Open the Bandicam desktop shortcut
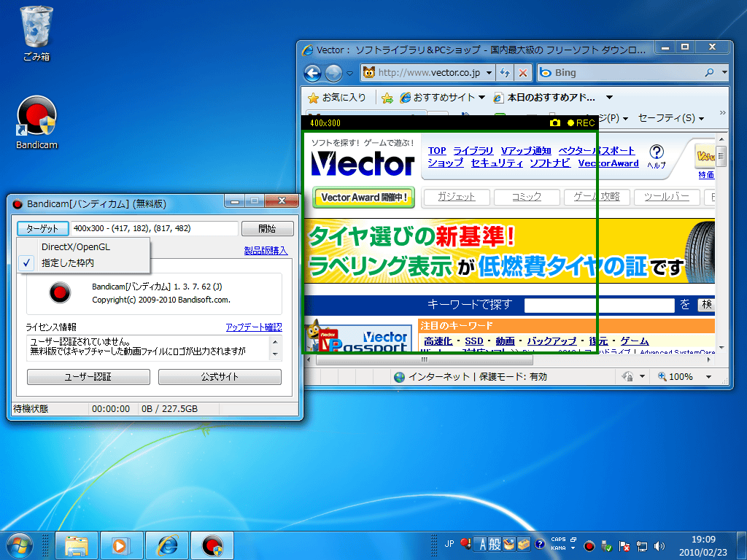Screen dimensions: 747x560 tap(36, 122)
